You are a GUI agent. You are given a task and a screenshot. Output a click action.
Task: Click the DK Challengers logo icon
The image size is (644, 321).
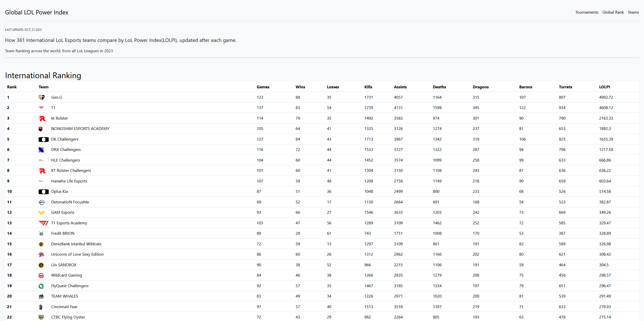tap(43, 139)
